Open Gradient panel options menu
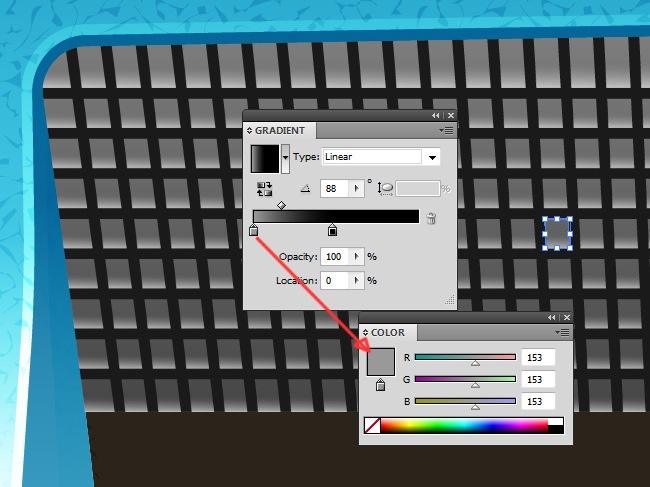This screenshot has height=487, width=650. 446,131
